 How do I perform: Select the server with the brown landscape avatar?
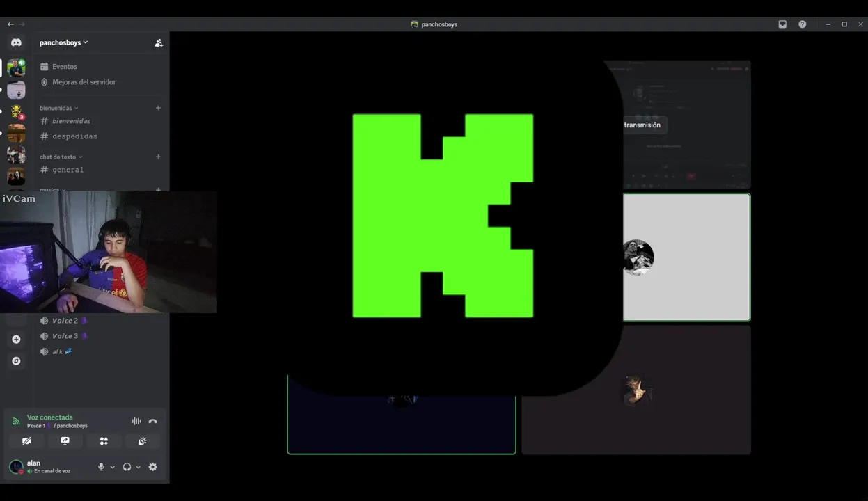[x=16, y=133]
